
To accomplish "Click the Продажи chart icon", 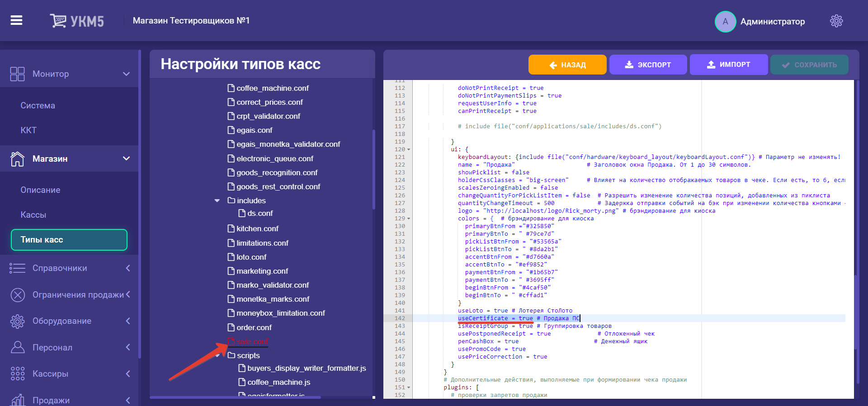I will 17,400.
